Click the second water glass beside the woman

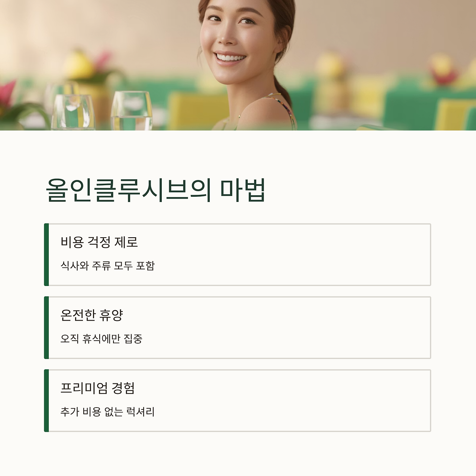[132, 111]
